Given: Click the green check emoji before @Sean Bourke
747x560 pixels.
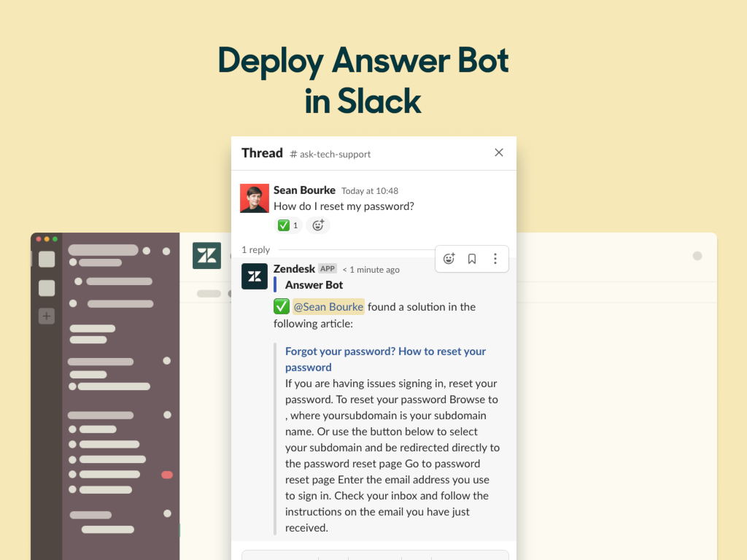Looking at the screenshot, I should tap(282, 307).
